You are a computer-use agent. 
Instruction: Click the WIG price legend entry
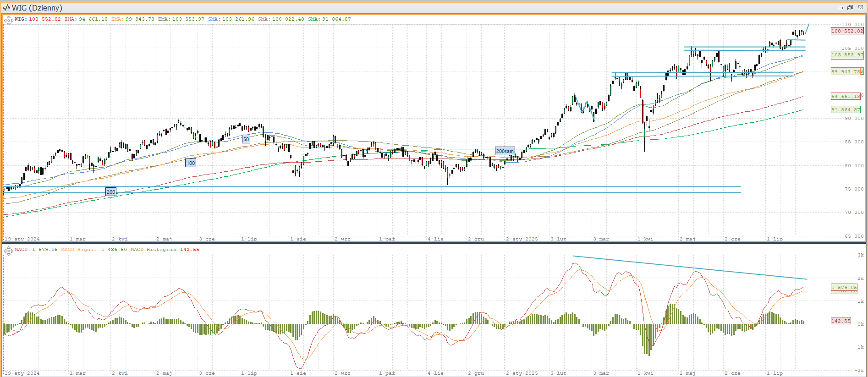(x=38, y=19)
